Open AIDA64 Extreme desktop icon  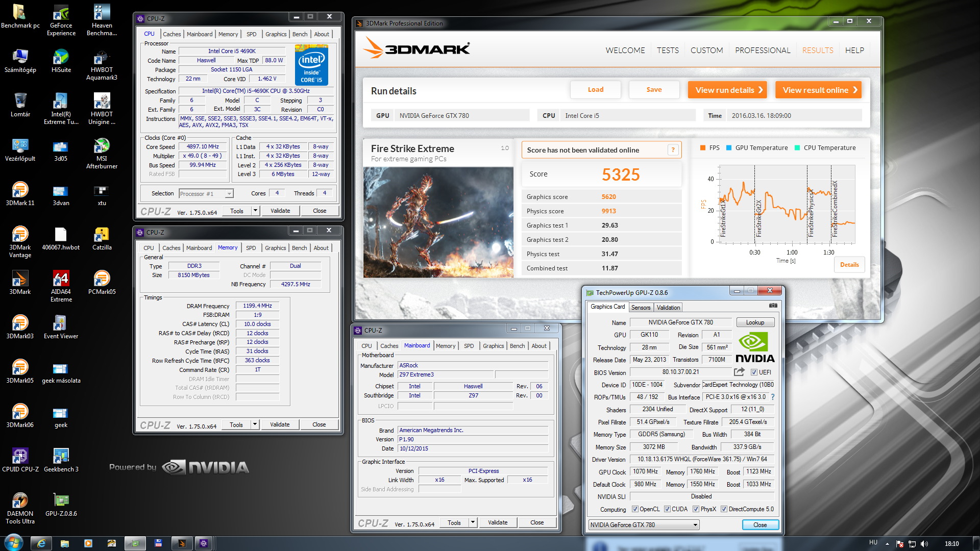click(61, 287)
